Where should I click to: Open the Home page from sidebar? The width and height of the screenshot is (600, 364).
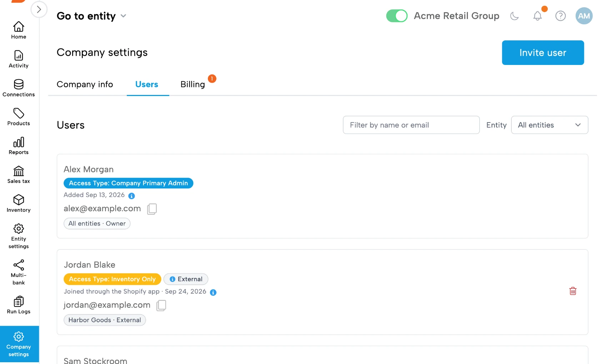click(x=19, y=30)
